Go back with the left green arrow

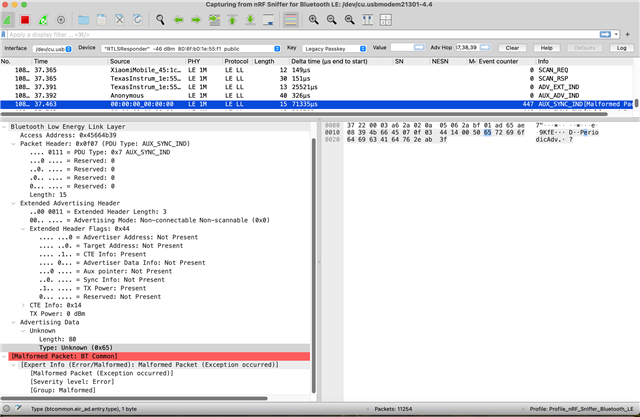[180, 20]
